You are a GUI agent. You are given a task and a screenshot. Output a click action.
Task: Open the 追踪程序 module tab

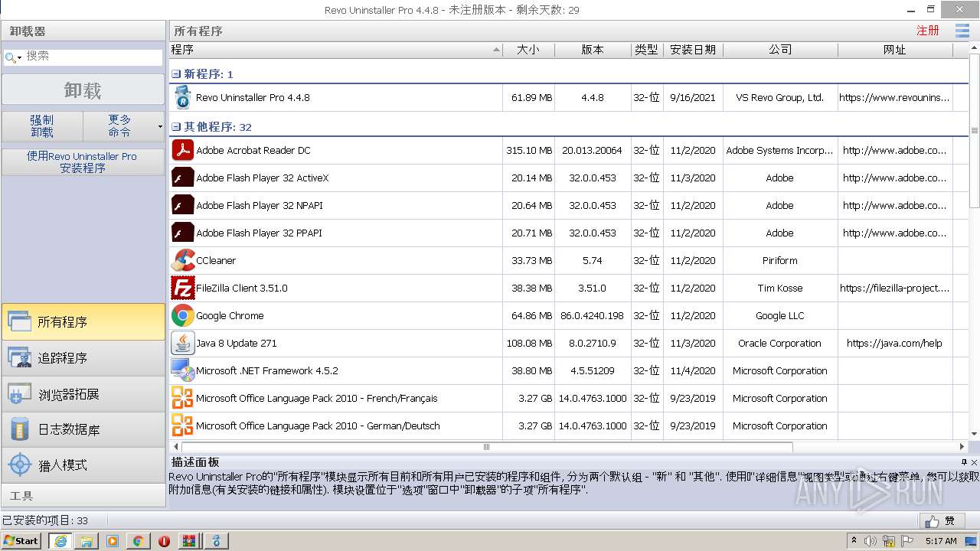pos(83,358)
